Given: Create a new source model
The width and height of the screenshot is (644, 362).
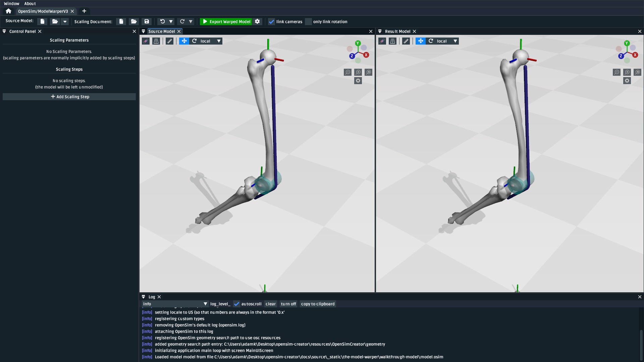Looking at the screenshot, I should pos(42,21).
